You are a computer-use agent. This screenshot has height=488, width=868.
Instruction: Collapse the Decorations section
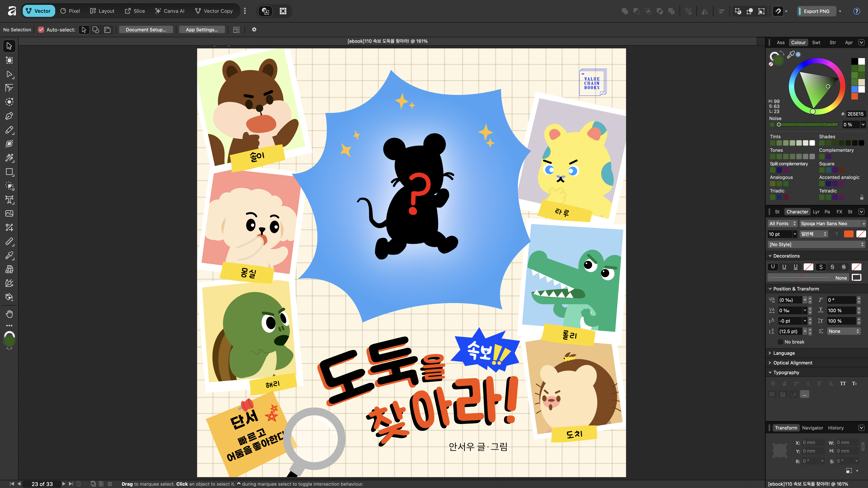tap(770, 256)
